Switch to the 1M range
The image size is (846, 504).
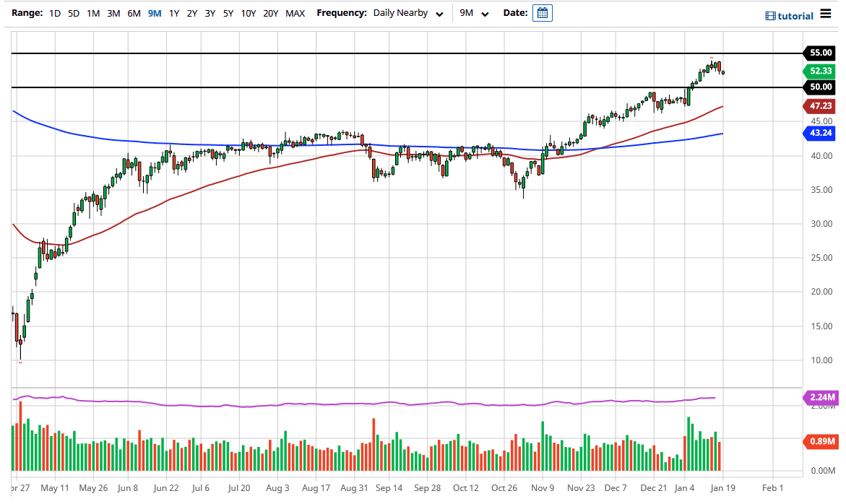click(93, 13)
